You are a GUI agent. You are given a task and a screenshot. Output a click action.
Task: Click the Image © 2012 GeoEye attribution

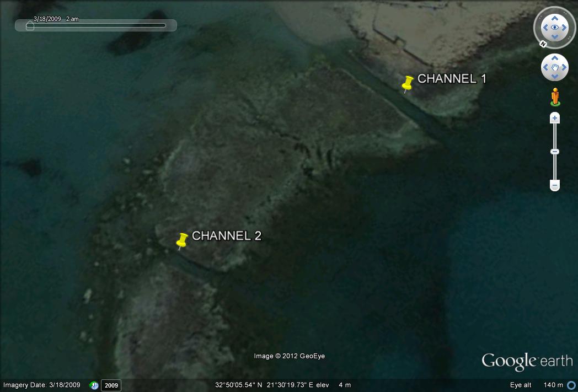click(x=290, y=356)
